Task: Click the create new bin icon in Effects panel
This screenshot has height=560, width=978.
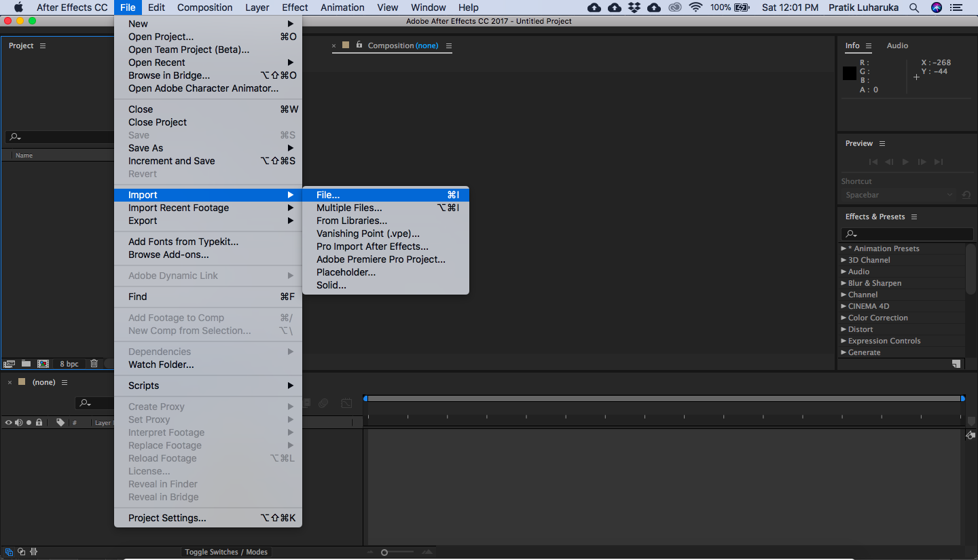Action: [x=956, y=364]
